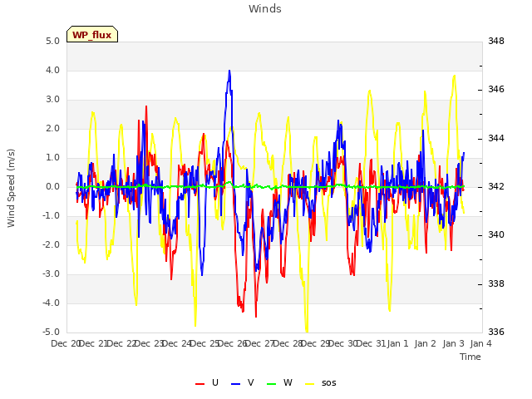Click the Time axis label
The height and width of the screenshot is (399, 532).
[x=470, y=357]
